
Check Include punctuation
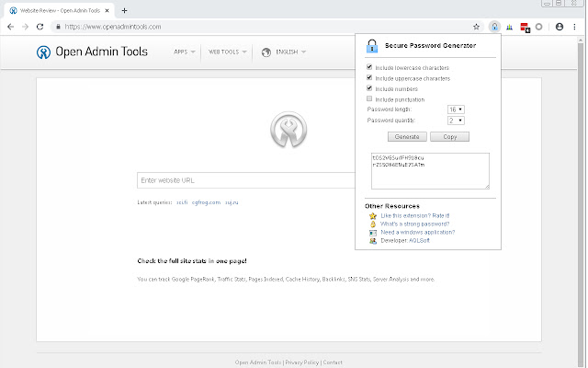[x=369, y=98]
